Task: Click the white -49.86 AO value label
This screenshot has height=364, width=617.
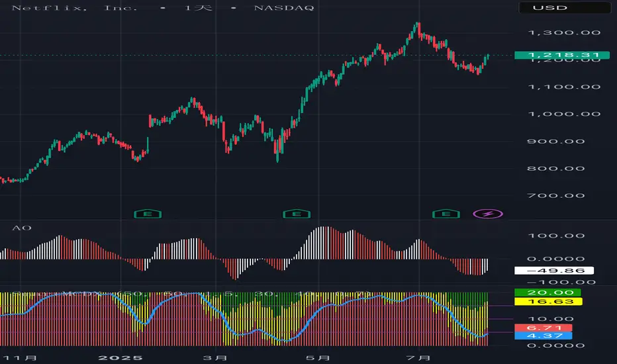Action: (554, 271)
